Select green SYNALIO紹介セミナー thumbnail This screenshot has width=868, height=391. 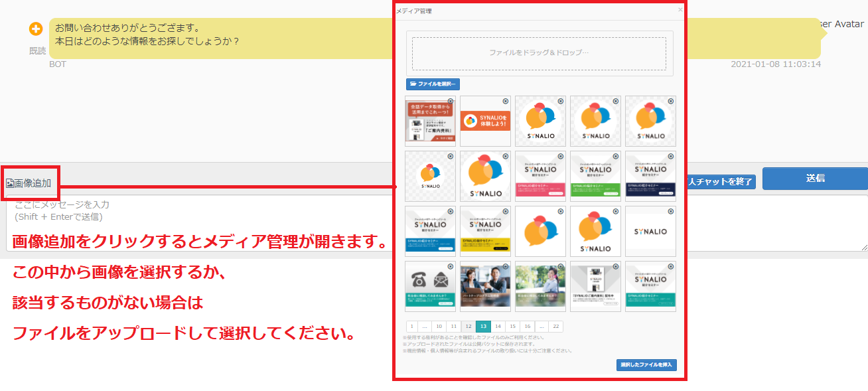click(x=595, y=177)
